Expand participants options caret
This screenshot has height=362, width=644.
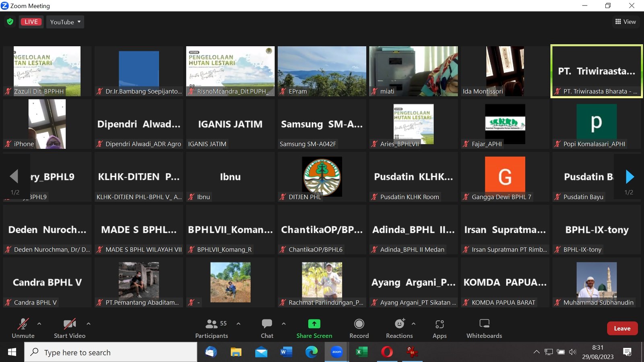click(x=238, y=323)
